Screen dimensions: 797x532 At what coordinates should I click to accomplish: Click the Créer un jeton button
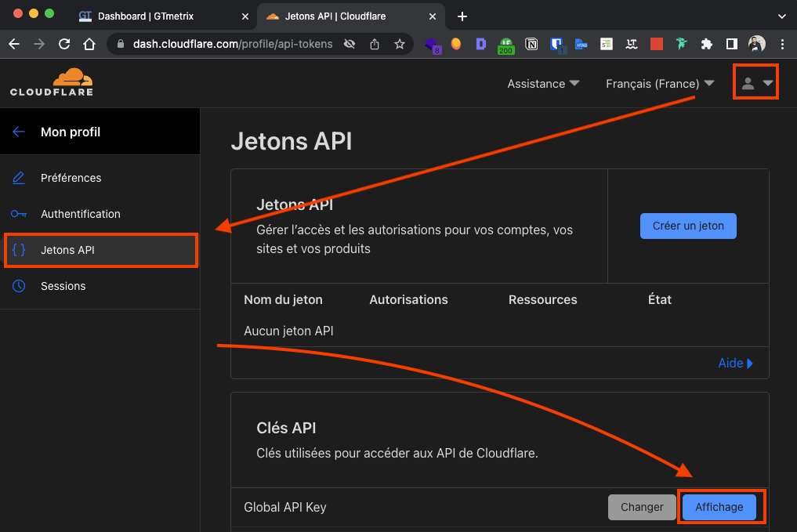click(688, 226)
